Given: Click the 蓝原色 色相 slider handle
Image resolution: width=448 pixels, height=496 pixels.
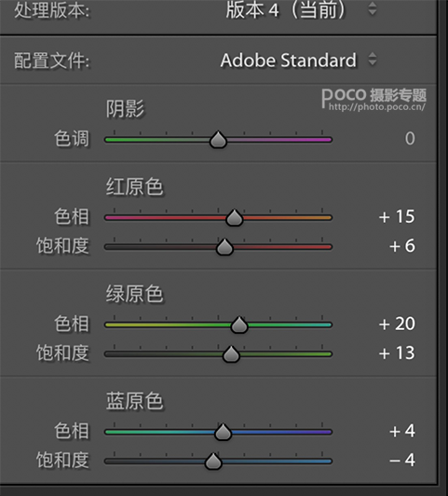Looking at the screenshot, I should pyautogui.click(x=223, y=432).
